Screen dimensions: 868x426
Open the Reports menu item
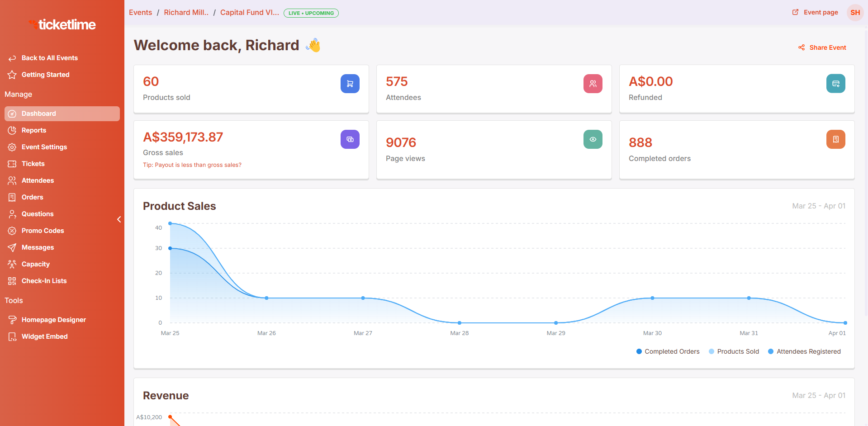34,130
